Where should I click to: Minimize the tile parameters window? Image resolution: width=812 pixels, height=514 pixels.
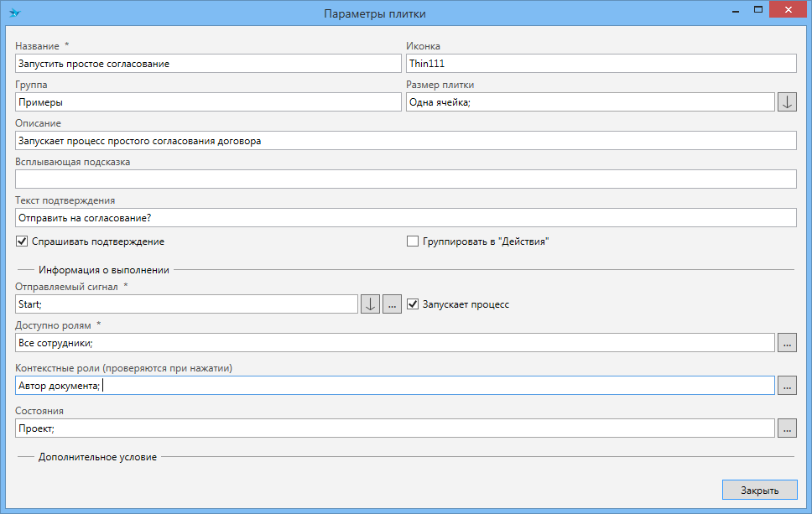click(735, 11)
